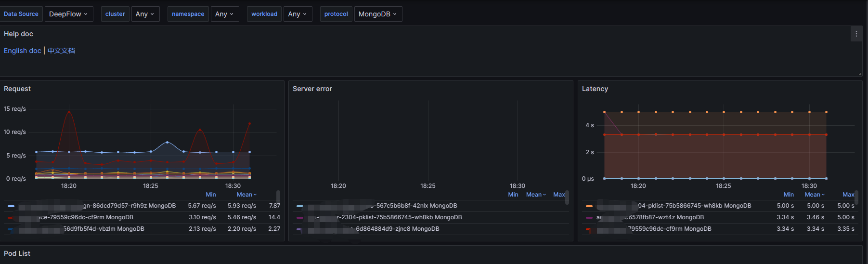
Task: Open the namespace filter dropdown
Action: 224,14
